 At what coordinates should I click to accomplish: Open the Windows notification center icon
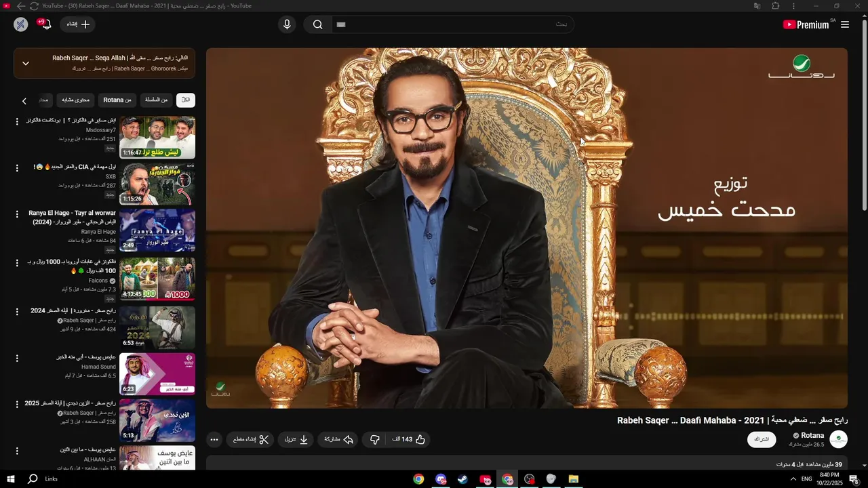pos(854,479)
